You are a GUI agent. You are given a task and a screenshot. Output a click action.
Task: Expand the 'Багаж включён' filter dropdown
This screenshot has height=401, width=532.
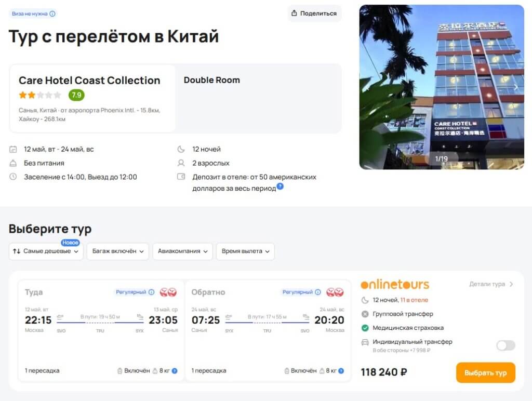click(x=118, y=251)
